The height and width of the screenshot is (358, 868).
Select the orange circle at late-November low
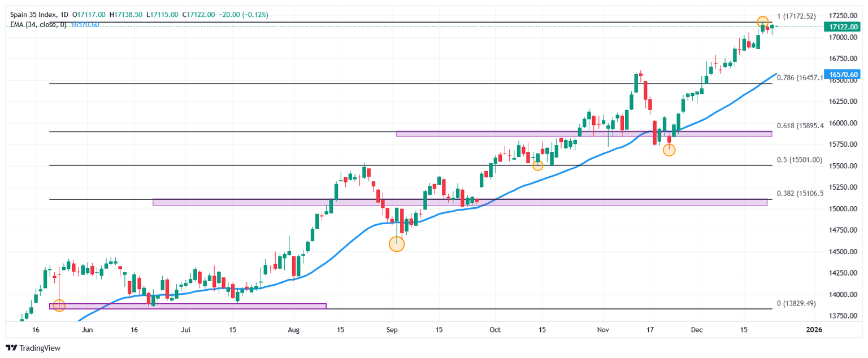(669, 150)
